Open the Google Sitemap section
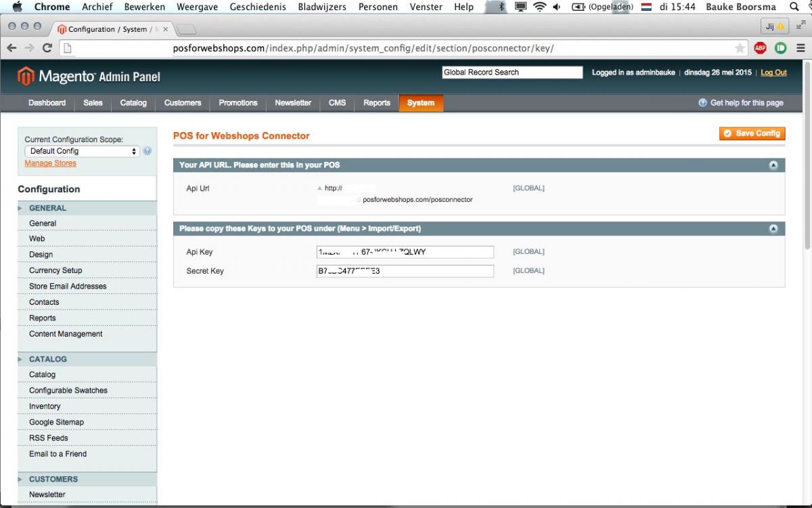The image size is (812, 508). tap(56, 422)
